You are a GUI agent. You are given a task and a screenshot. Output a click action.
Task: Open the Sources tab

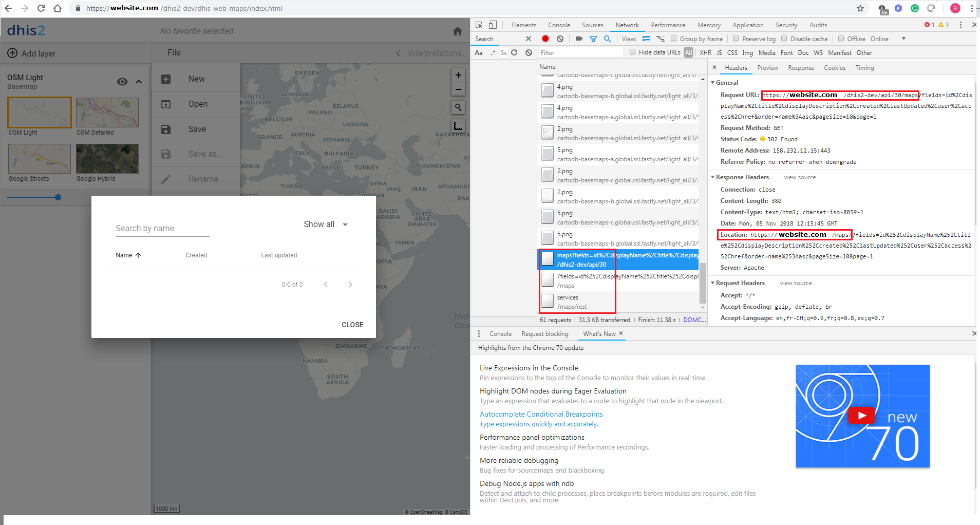593,25
